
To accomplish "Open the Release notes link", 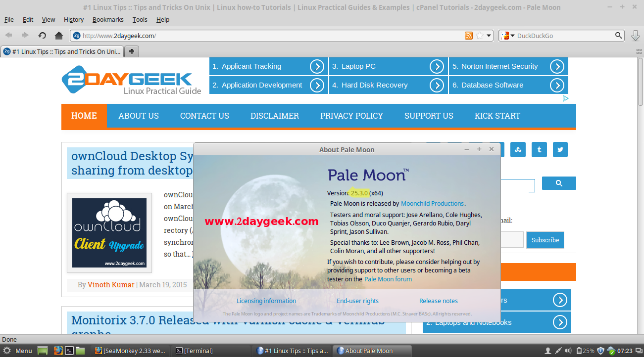I will coord(438,301).
